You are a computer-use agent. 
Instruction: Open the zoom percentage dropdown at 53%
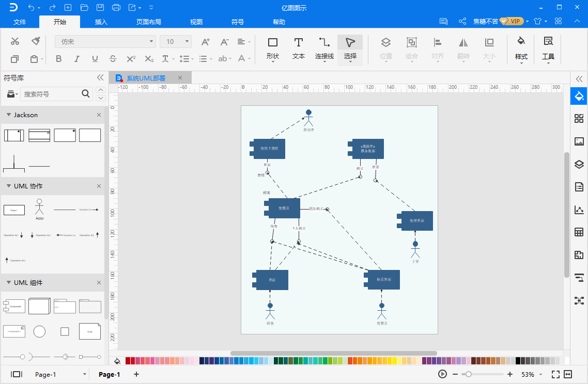(532, 374)
